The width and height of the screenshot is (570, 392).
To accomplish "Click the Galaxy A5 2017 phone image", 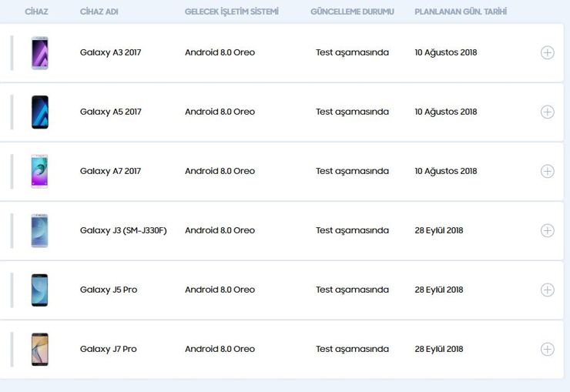I will pyautogui.click(x=40, y=112).
